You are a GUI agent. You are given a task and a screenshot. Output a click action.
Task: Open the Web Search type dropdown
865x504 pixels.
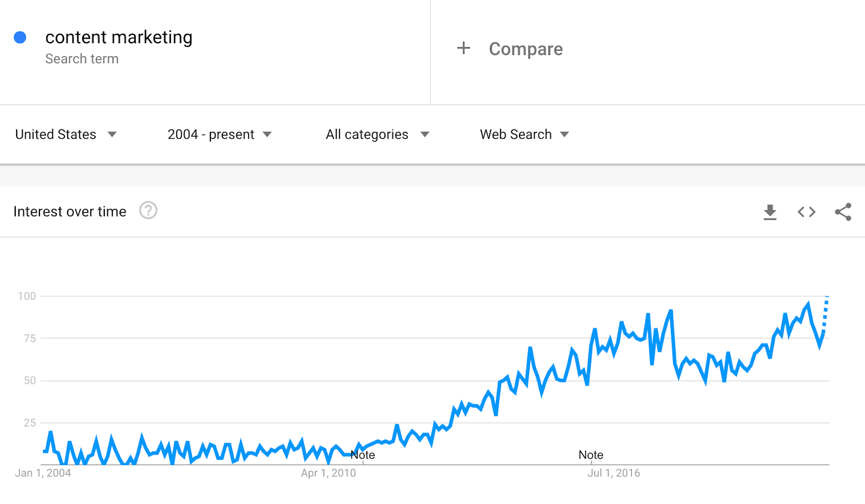(564, 135)
